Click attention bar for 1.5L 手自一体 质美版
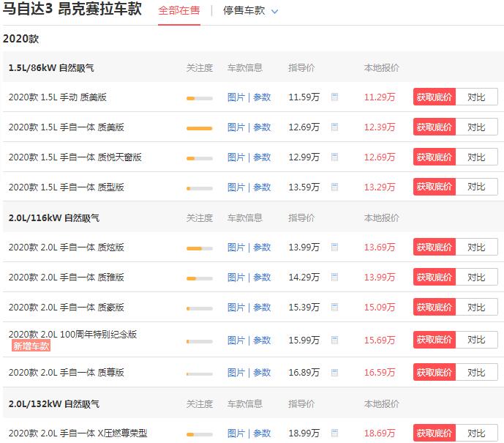504x443 pixels. 199,128
